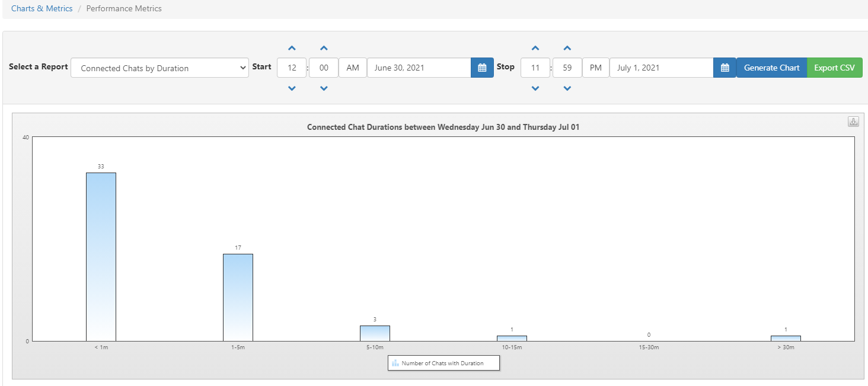This screenshot has width=868, height=386.
Task: Click the chart title Connected Chat Durations
Action: pos(443,127)
